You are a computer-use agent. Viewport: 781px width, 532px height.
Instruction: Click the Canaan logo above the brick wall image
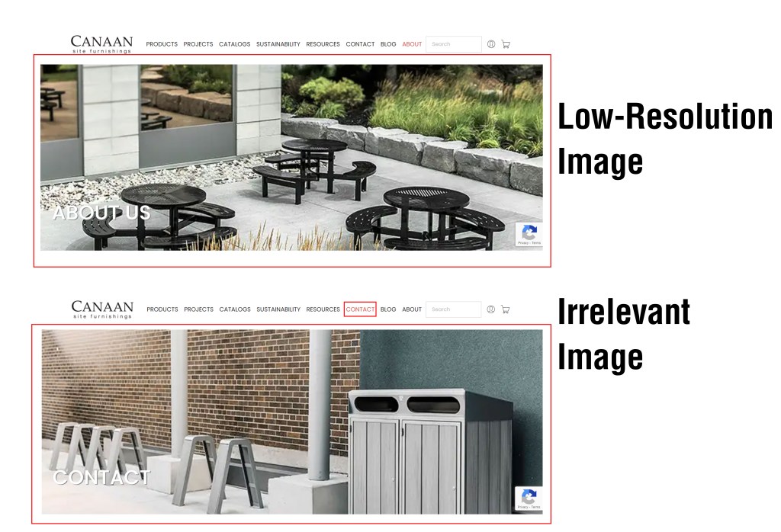pyautogui.click(x=101, y=309)
